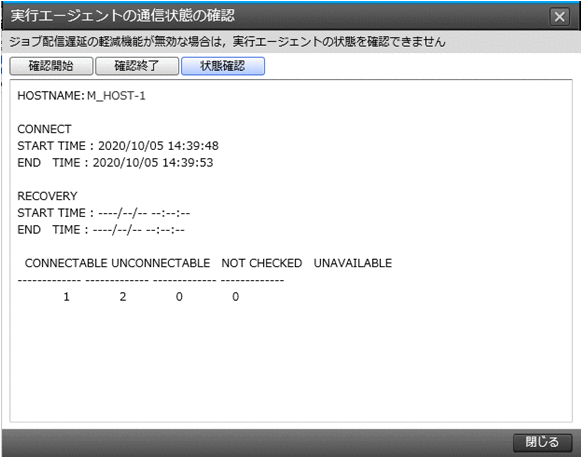
Task: Click CONNECT start time 2020/10/05 14:39:48
Action: pos(158,146)
